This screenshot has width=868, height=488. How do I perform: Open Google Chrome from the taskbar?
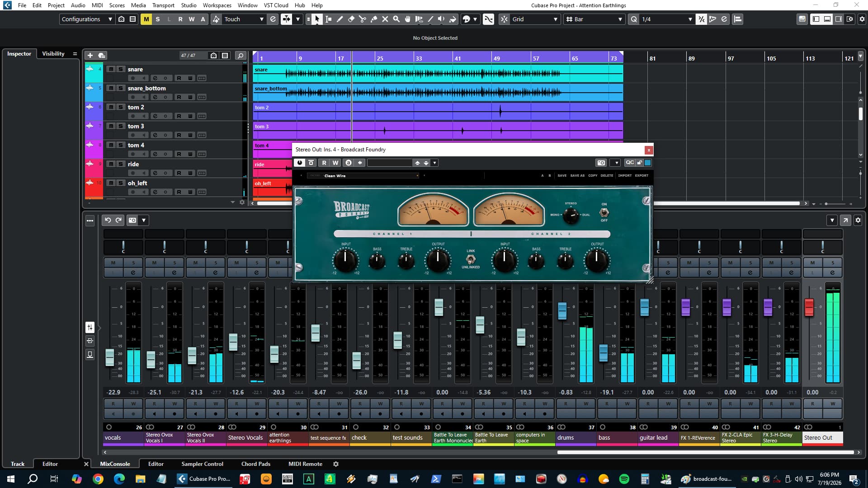[98, 479]
